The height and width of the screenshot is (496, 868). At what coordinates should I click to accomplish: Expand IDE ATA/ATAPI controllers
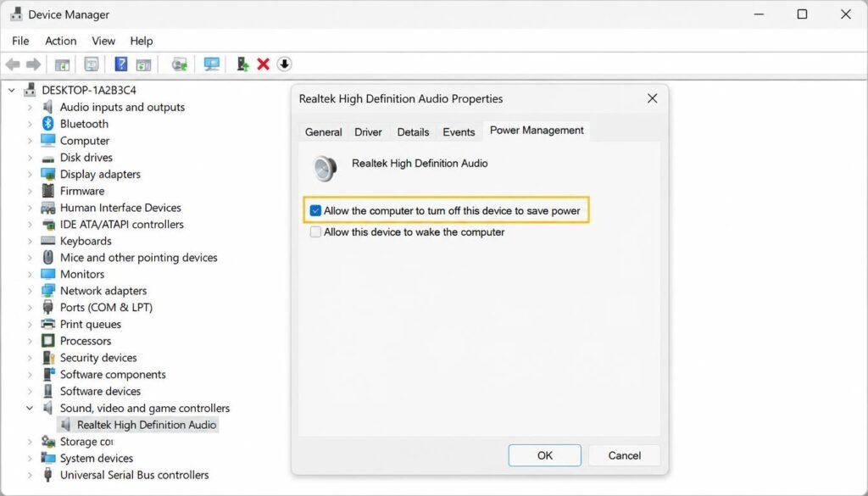[30, 224]
